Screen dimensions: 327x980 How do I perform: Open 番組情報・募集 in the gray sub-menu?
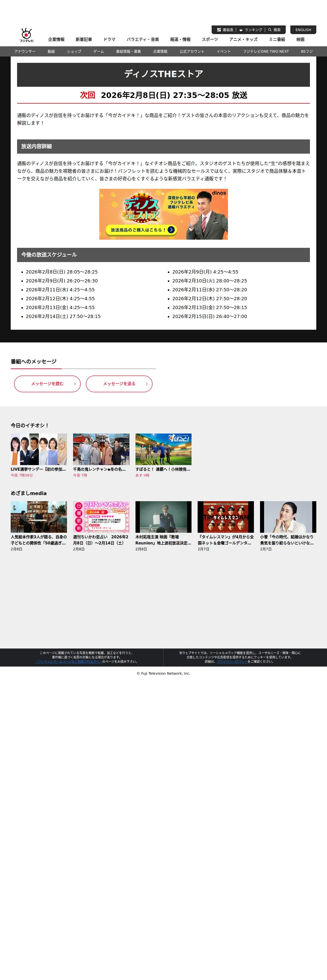[x=129, y=51]
